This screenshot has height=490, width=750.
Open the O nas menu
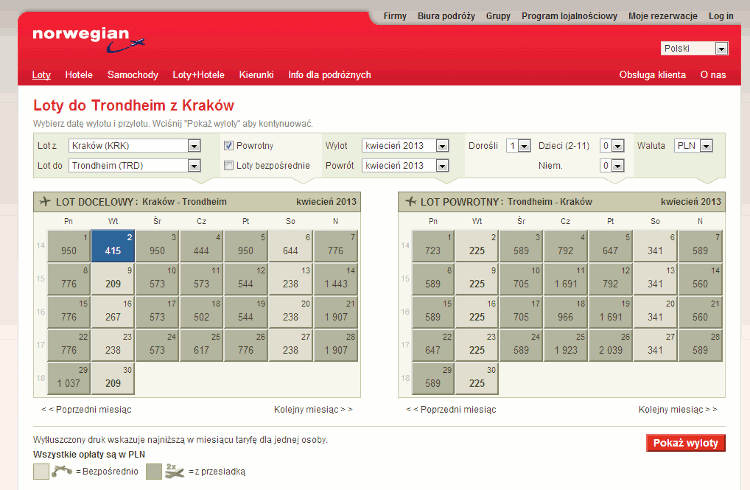click(713, 75)
